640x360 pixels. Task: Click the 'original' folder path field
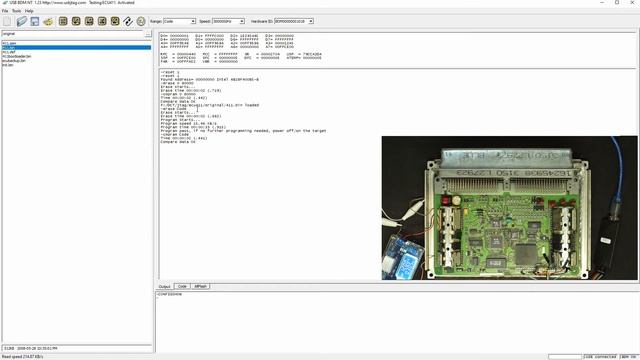click(x=73, y=34)
